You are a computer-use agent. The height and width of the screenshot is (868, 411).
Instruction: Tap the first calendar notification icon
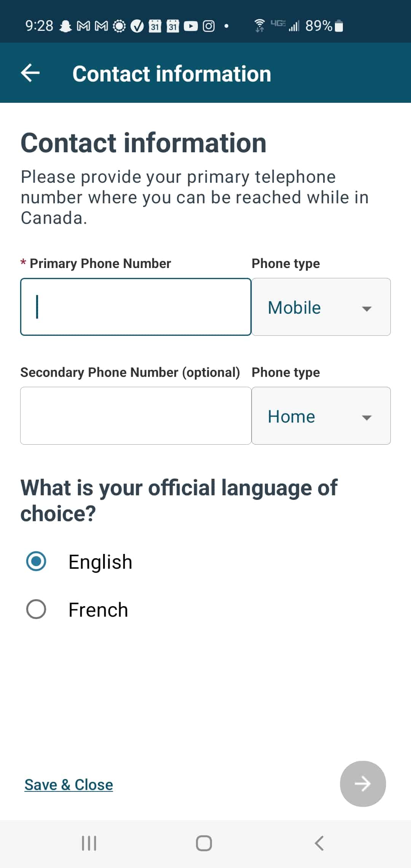tap(155, 26)
